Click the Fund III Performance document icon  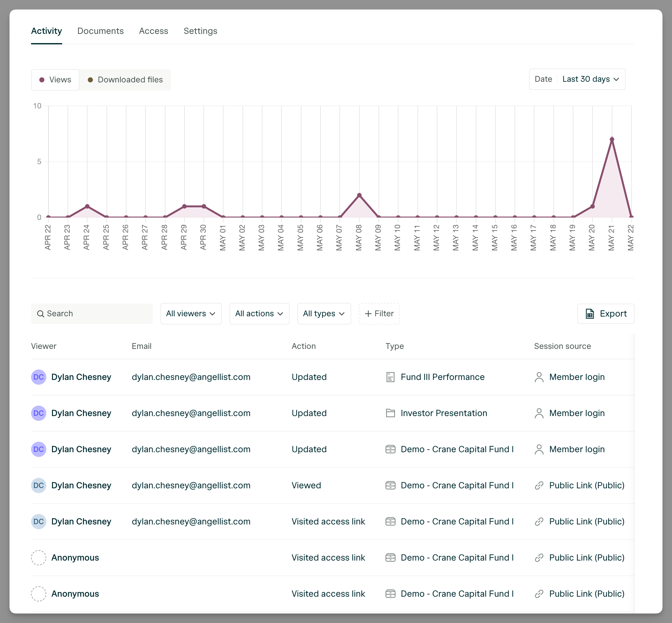coord(390,377)
